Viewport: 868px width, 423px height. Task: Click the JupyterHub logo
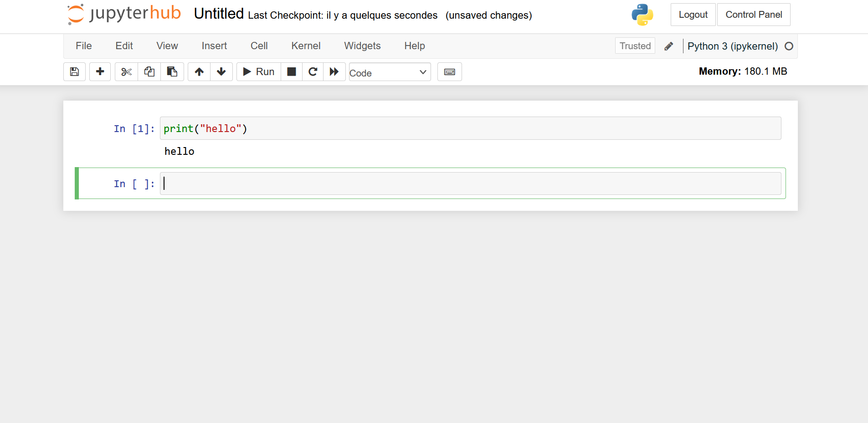(124, 14)
